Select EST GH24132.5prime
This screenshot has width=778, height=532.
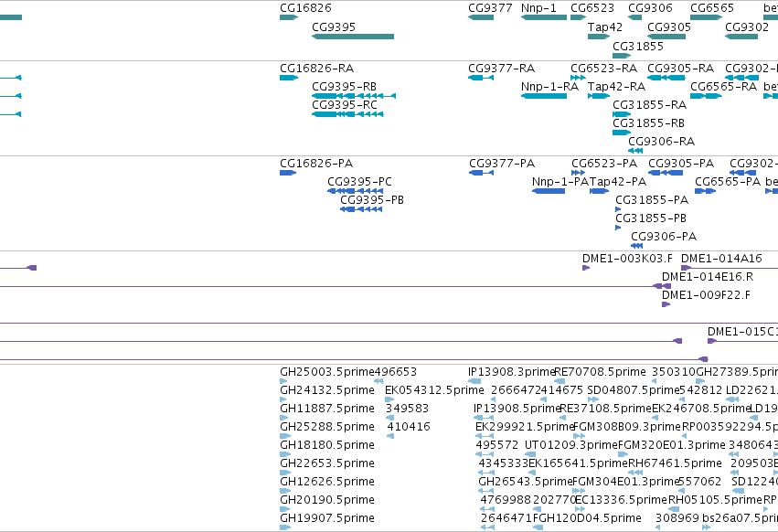(x=283, y=399)
